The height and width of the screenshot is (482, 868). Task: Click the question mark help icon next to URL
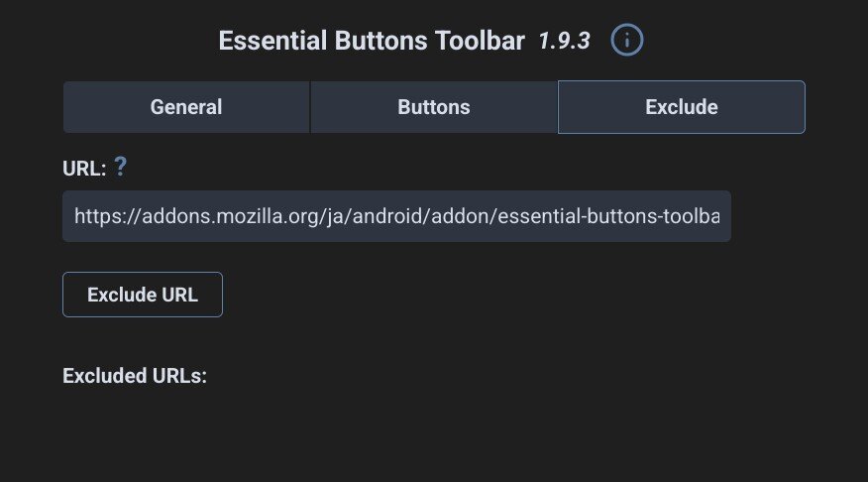pos(121,167)
